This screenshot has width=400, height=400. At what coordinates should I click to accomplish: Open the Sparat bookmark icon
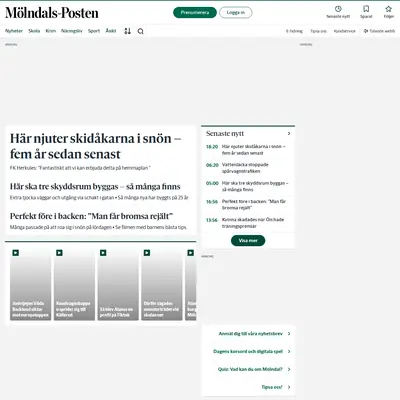pos(366,9)
